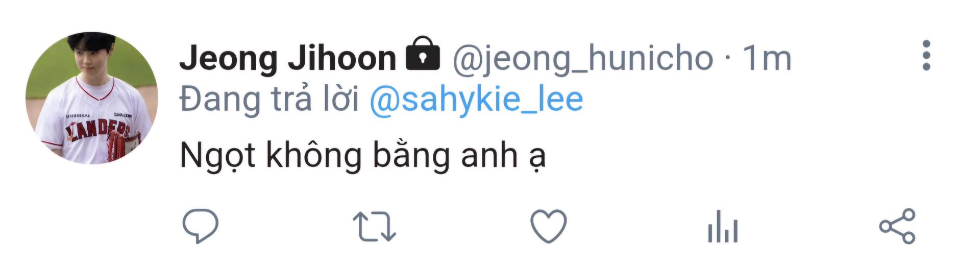Click the 1m timestamp

pyautogui.click(x=767, y=58)
